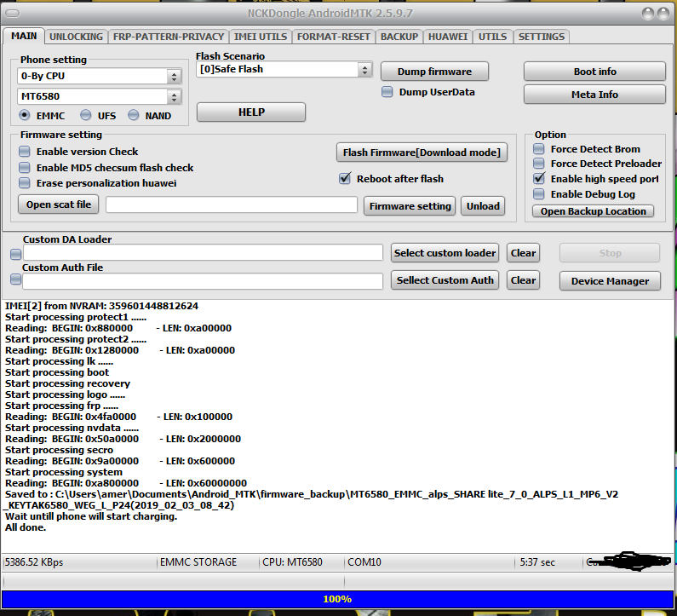Disable Enable high speed port checkbox
677x616 pixels.
click(539, 178)
